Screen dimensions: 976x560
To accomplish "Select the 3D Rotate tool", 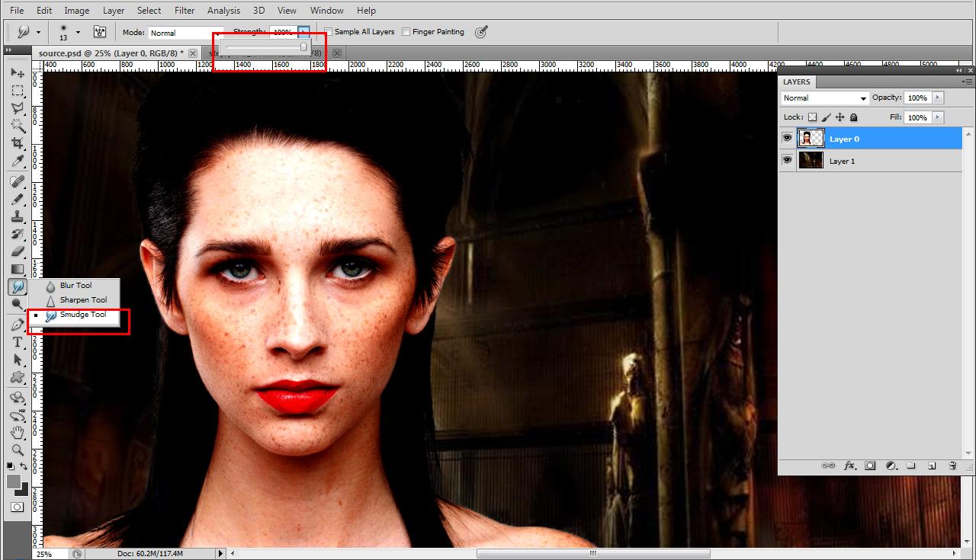I will [x=18, y=398].
